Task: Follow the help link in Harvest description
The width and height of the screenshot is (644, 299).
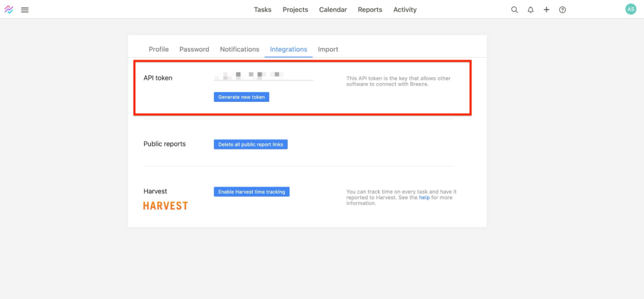Action: click(x=424, y=197)
